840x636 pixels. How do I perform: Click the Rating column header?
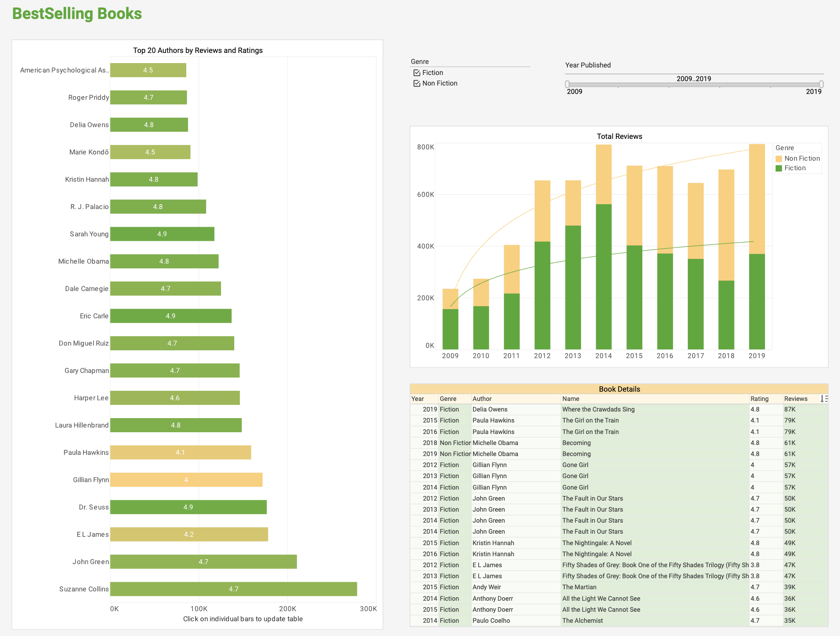pos(766,399)
